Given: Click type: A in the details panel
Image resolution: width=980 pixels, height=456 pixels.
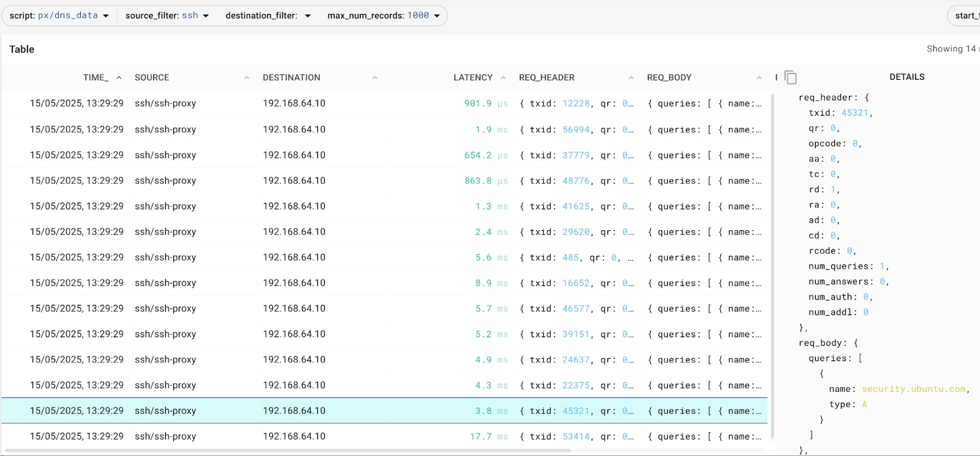Looking at the screenshot, I should pyautogui.click(x=848, y=405).
